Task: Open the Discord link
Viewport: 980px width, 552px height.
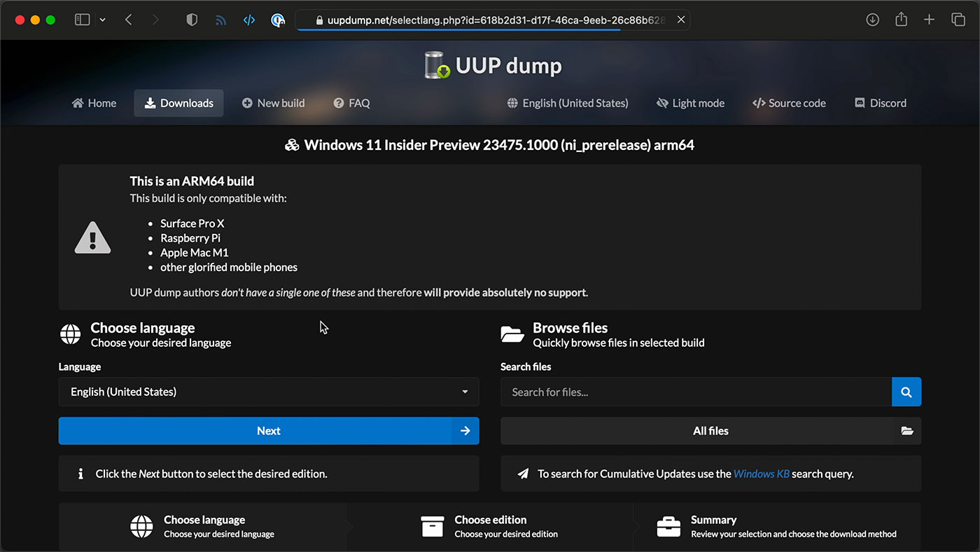Action: [881, 103]
